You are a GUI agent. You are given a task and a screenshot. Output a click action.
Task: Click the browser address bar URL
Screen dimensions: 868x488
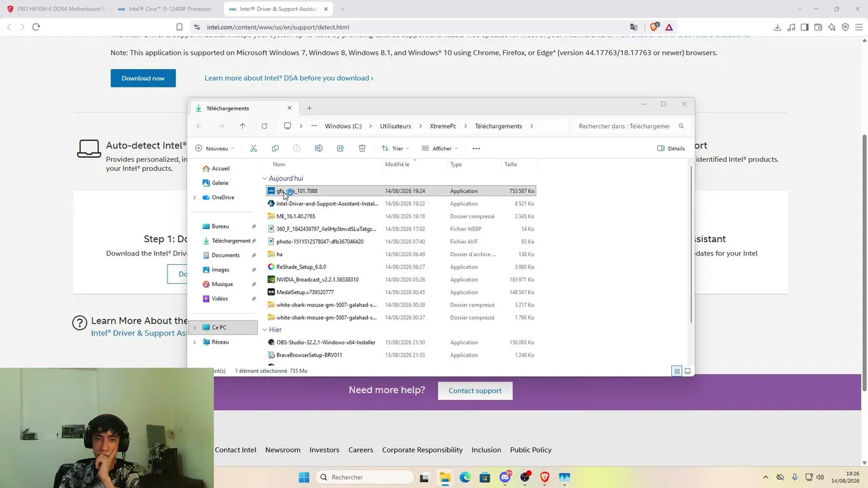pos(278,27)
